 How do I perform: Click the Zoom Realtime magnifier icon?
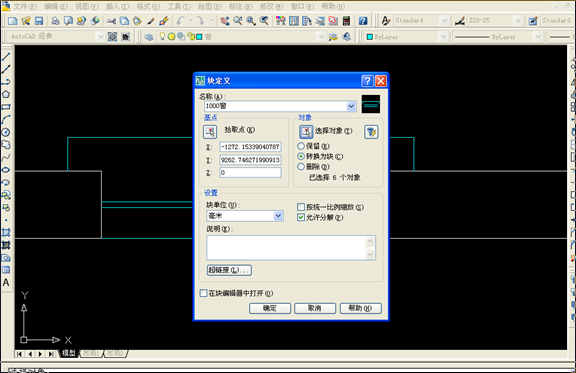(x=238, y=21)
